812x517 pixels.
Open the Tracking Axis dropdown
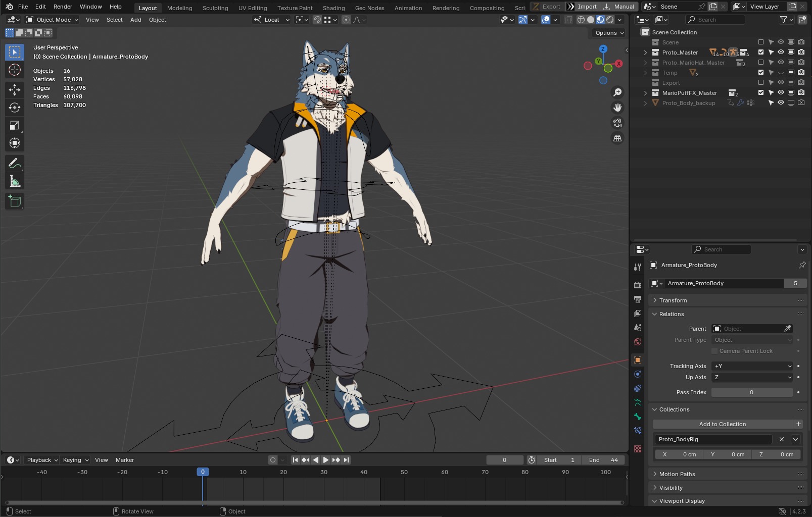click(x=752, y=366)
